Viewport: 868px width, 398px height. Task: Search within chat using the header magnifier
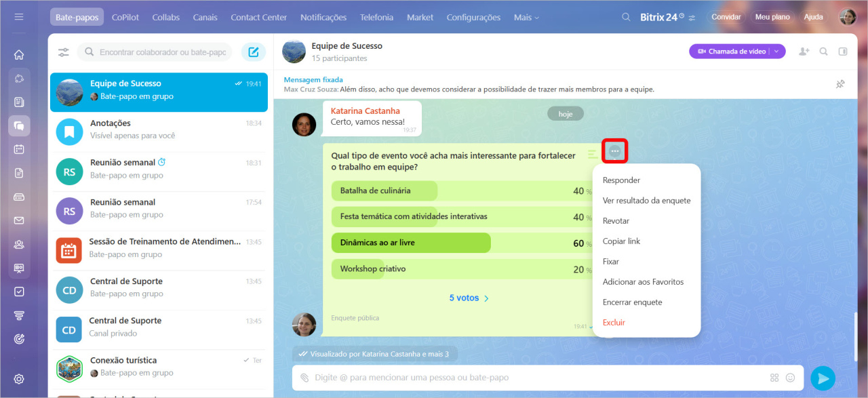pos(824,52)
